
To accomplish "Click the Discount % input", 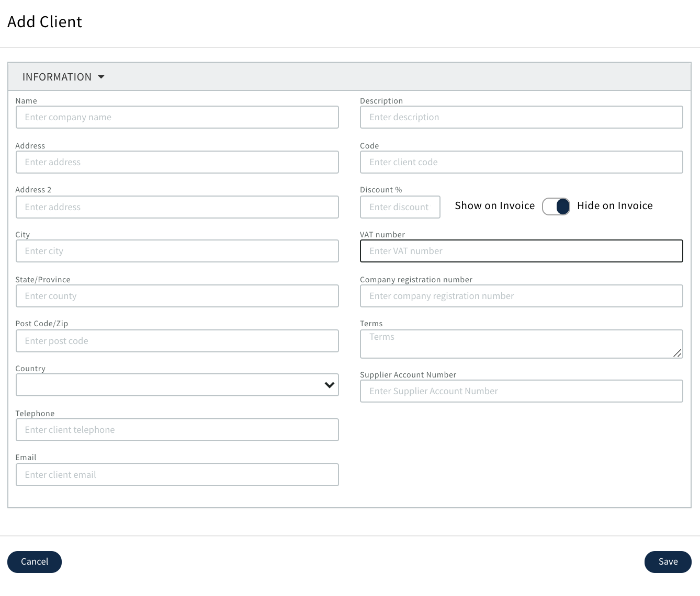I will [400, 207].
